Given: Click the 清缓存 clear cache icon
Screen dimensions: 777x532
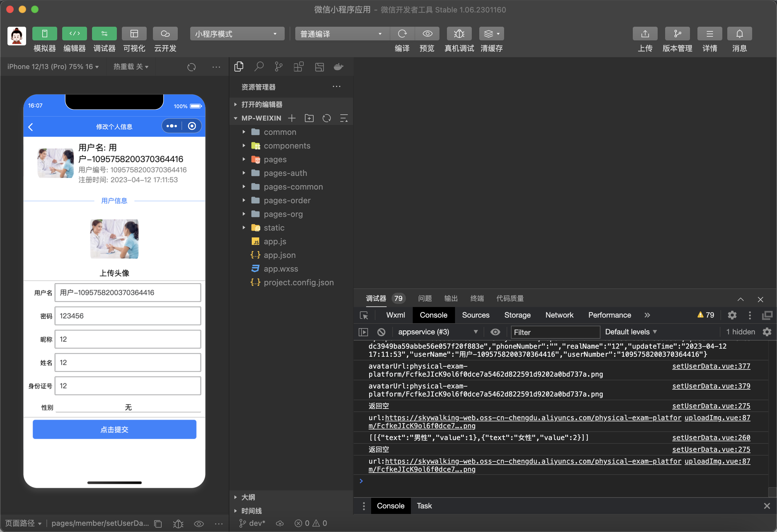Looking at the screenshot, I should 489,34.
